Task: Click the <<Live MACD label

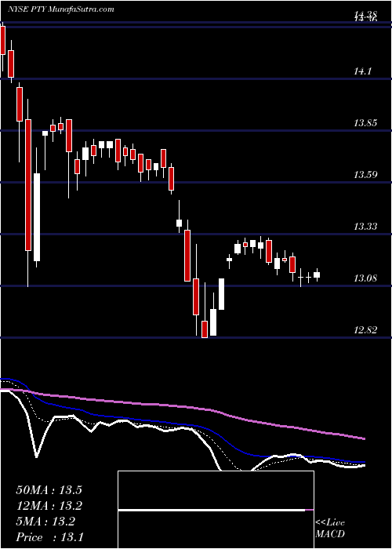Action: pos(330,529)
